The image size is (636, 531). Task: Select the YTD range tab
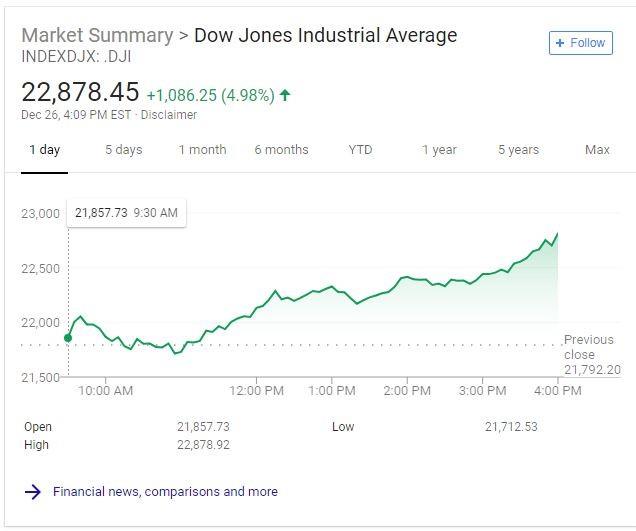pos(360,150)
